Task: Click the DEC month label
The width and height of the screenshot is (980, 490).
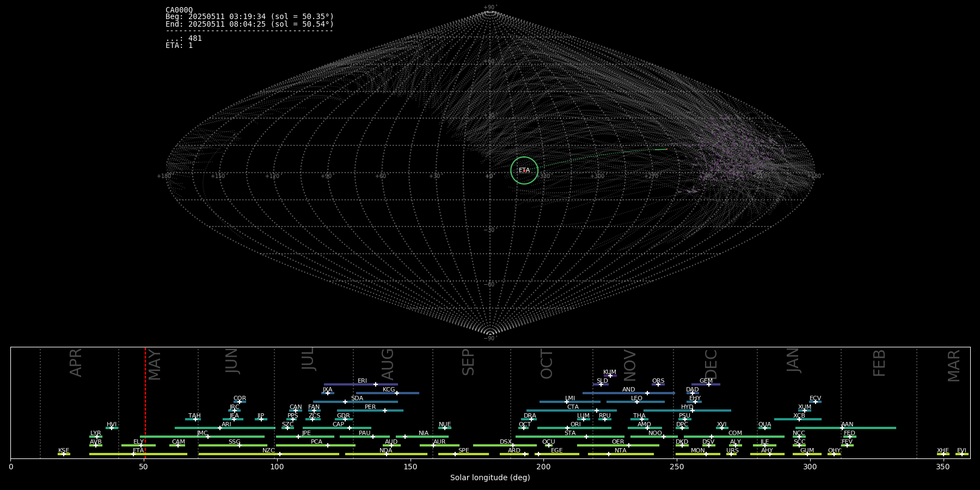Action: click(711, 364)
